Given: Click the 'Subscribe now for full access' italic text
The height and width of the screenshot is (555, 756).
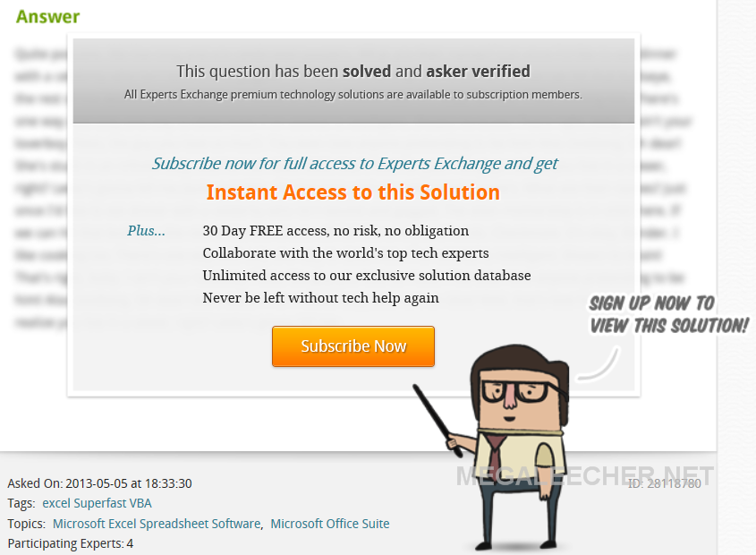Looking at the screenshot, I should 355,164.
